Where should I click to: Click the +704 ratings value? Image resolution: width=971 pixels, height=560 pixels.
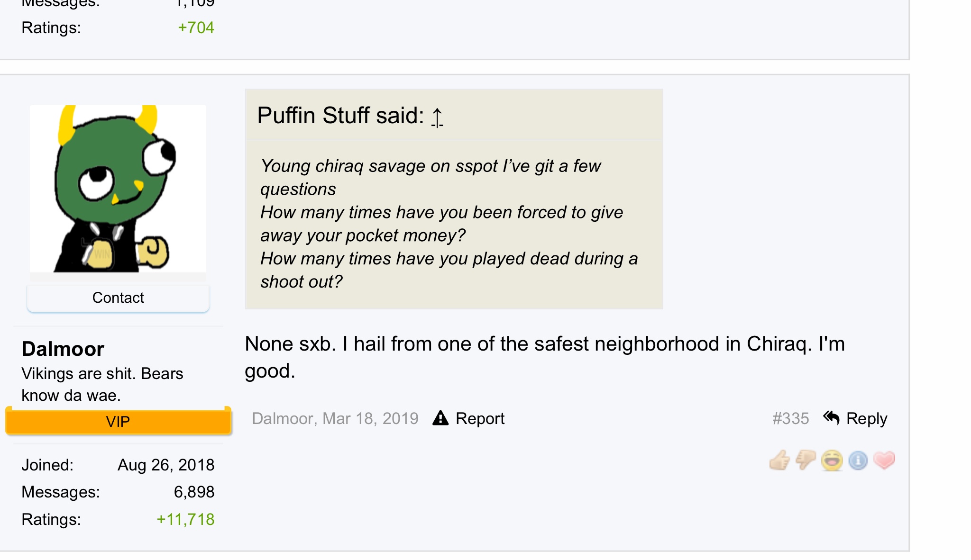pos(196,28)
